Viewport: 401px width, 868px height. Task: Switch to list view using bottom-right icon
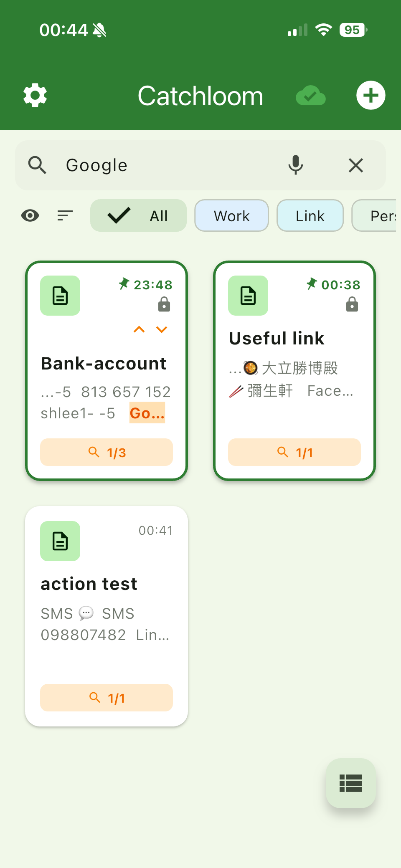click(351, 784)
